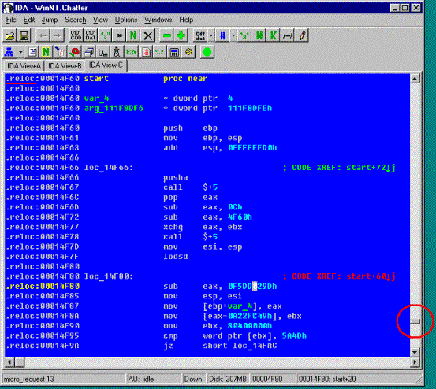This screenshot has width=436, height=389.
Task: Click the 'AU: idle' status bar field
Action: click(153, 379)
